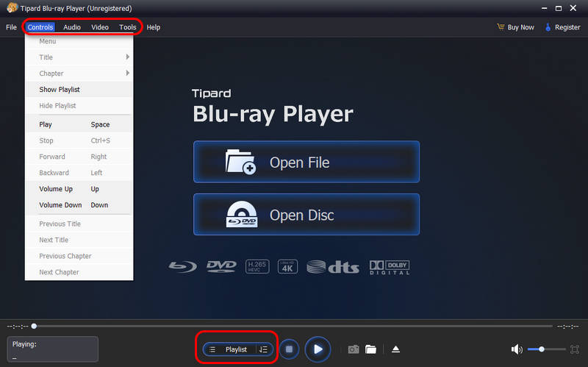
Task: Click the Tipard app logo icon
Action: [12, 7]
